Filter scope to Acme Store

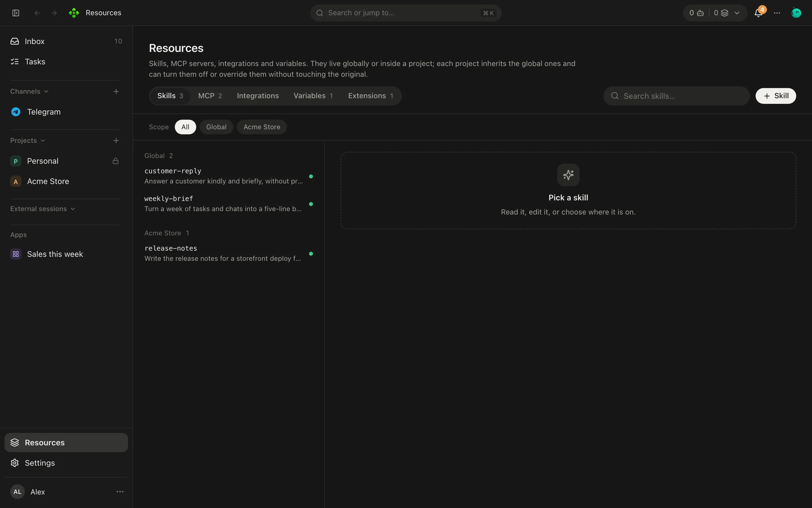tap(262, 127)
